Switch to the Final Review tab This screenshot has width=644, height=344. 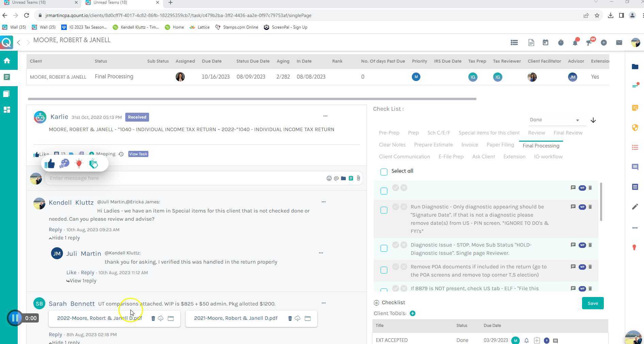tap(568, 133)
